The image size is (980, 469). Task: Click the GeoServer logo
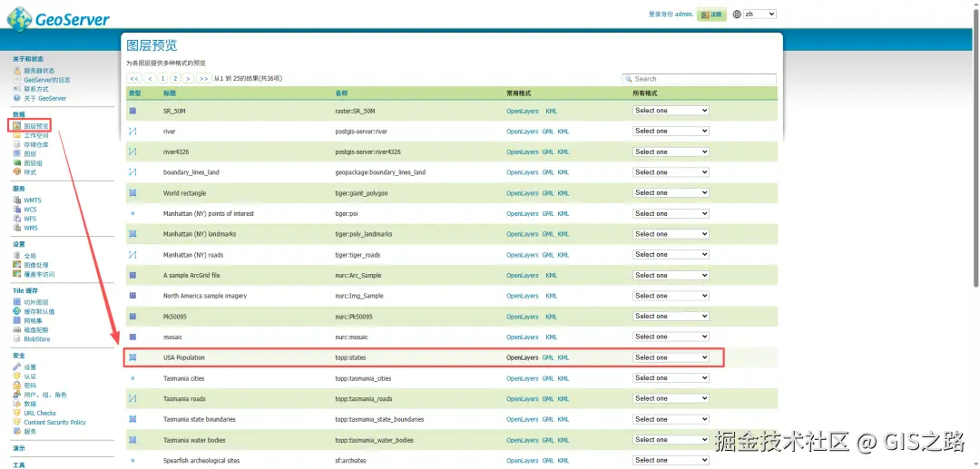[58, 19]
